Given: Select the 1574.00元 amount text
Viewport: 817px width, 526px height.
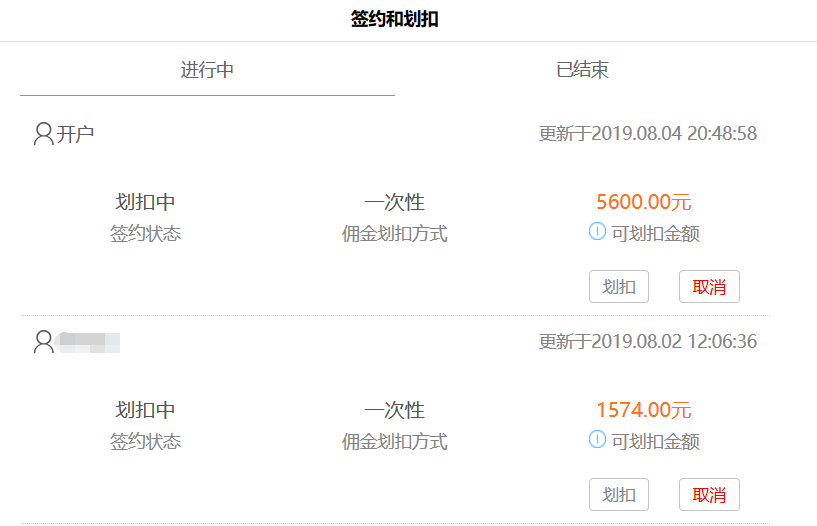Looking at the screenshot, I should [644, 410].
